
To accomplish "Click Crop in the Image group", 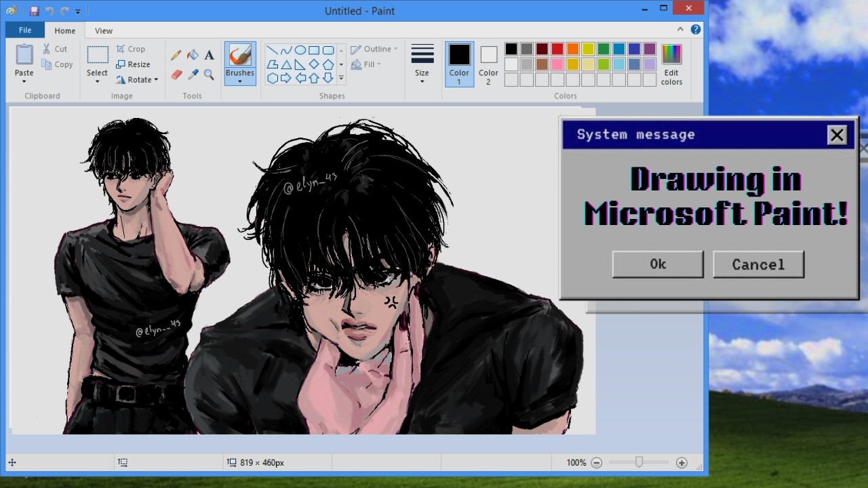I will (130, 49).
